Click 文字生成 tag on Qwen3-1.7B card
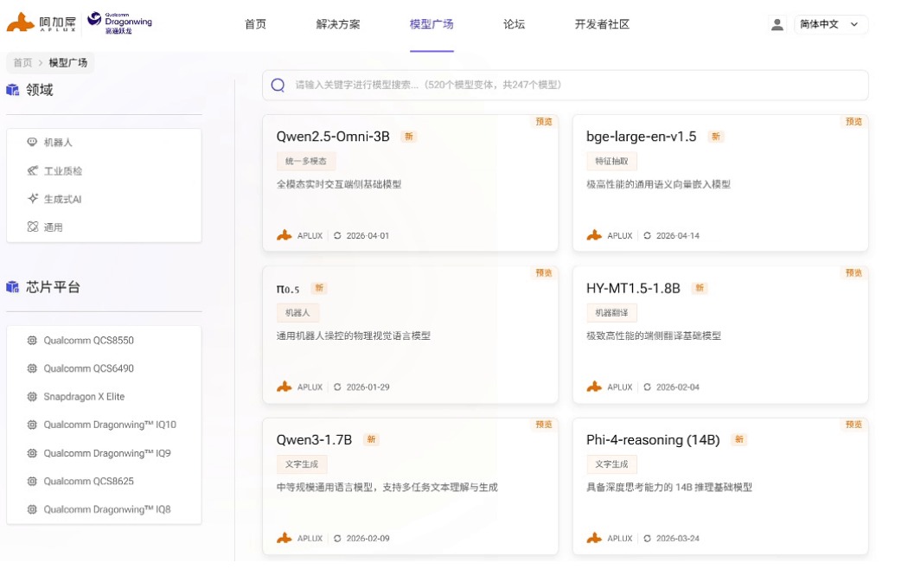908x588 pixels. pos(302,464)
